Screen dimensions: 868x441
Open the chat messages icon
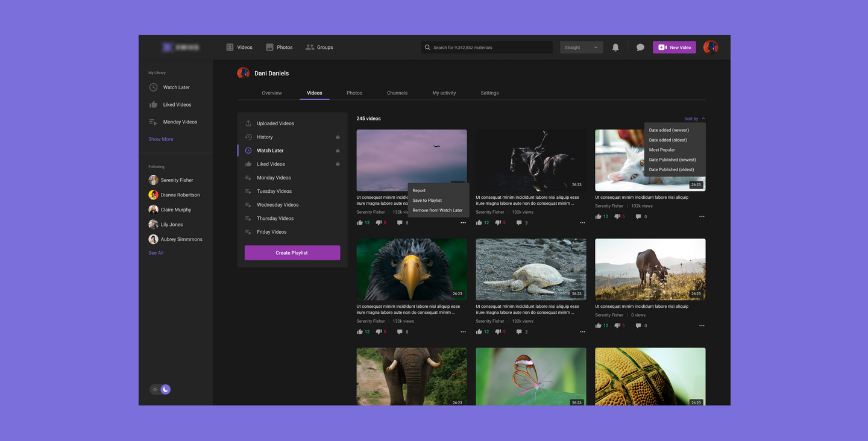640,48
